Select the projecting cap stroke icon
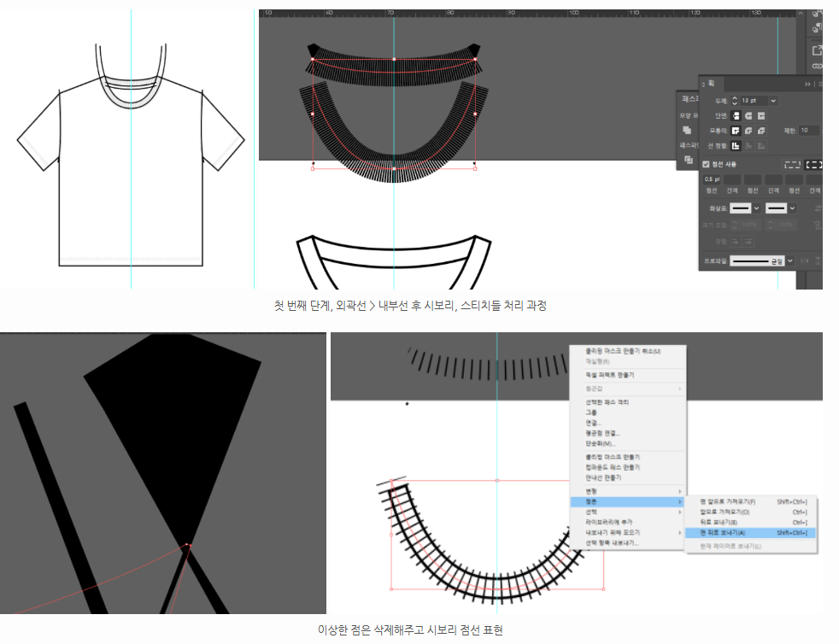Image resolution: width=839 pixels, height=644 pixels. point(761,115)
